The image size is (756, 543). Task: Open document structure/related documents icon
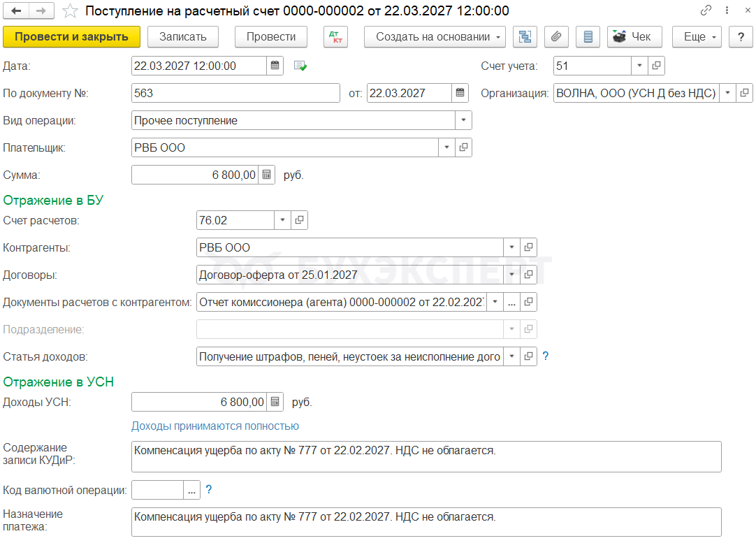tap(525, 36)
